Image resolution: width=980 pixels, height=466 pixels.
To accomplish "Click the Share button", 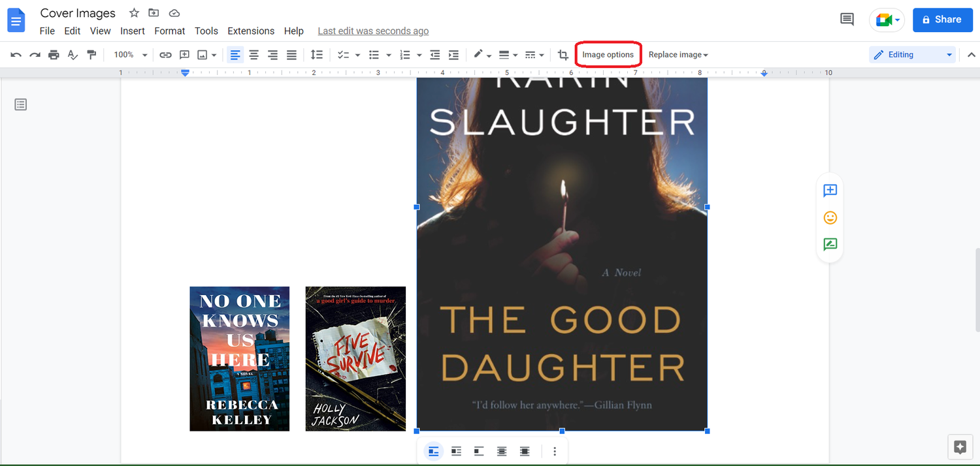I will tap(943, 20).
